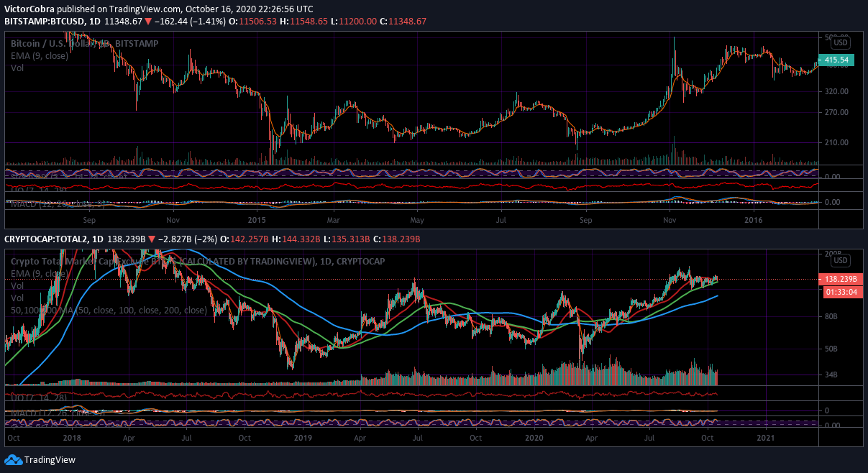Select EMA (9, close) legend on Bitcoin chart
The image size is (868, 473).
point(40,55)
